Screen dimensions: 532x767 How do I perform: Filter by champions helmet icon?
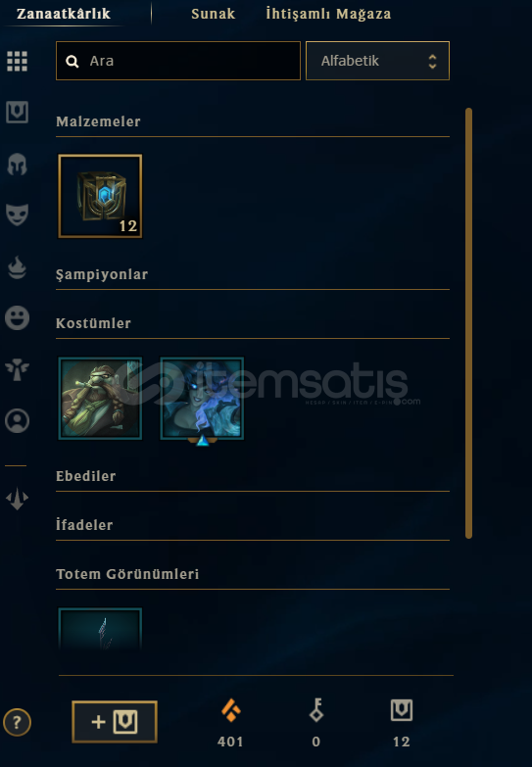point(17,164)
